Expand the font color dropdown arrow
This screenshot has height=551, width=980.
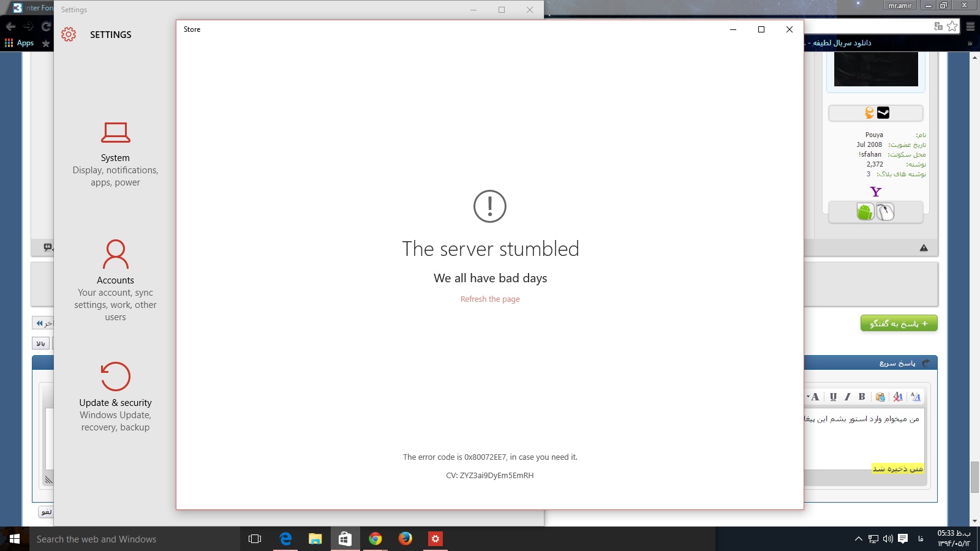click(809, 397)
